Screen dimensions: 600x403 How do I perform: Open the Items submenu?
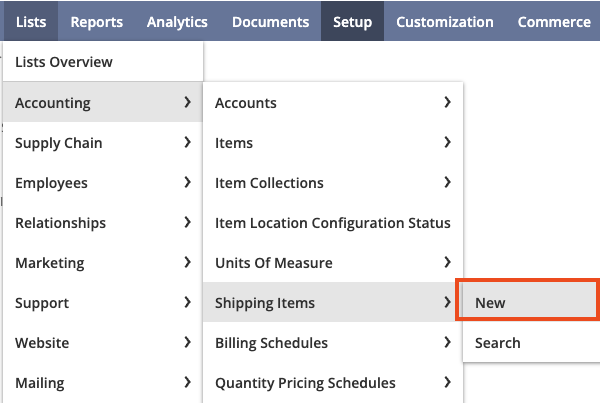coord(333,142)
